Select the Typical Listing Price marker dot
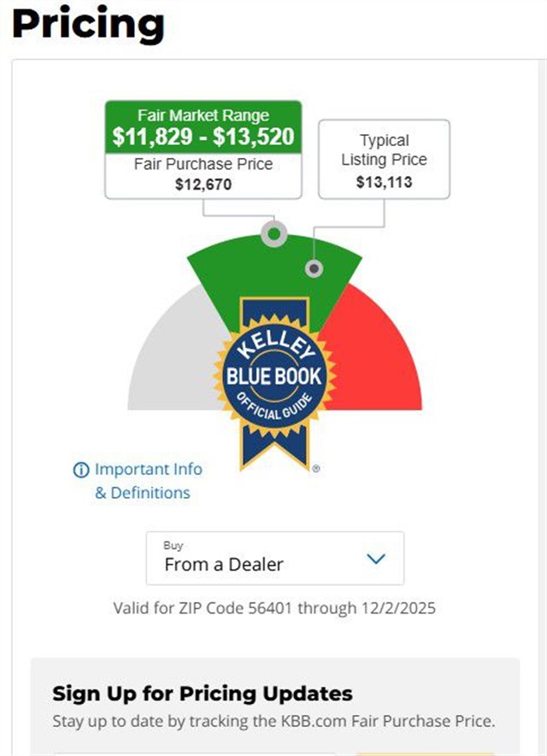The height and width of the screenshot is (756, 547). pyautogui.click(x=315, y=269)
